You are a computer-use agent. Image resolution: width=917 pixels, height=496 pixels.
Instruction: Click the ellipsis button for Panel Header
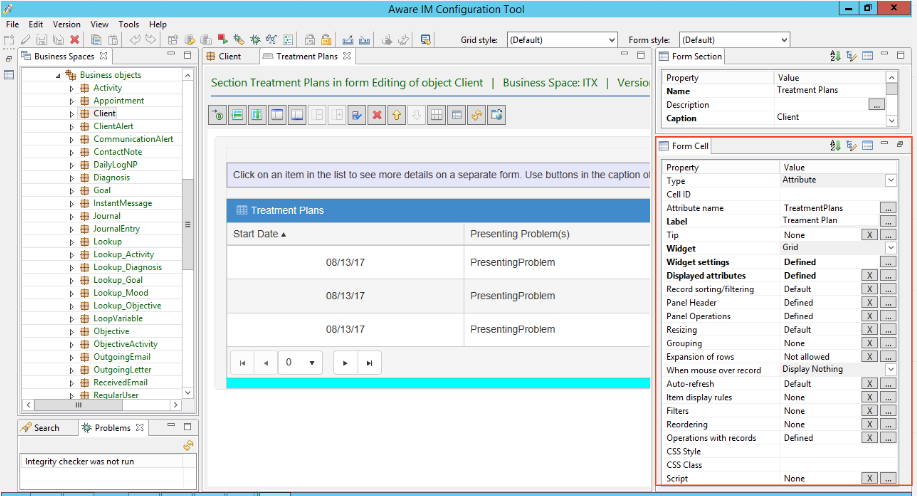tap(888, 302)
